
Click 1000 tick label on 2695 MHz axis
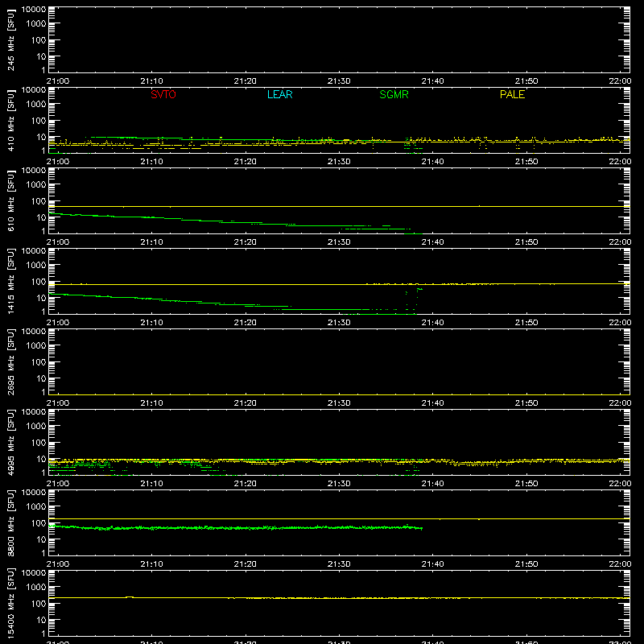(x=36, y=346)
